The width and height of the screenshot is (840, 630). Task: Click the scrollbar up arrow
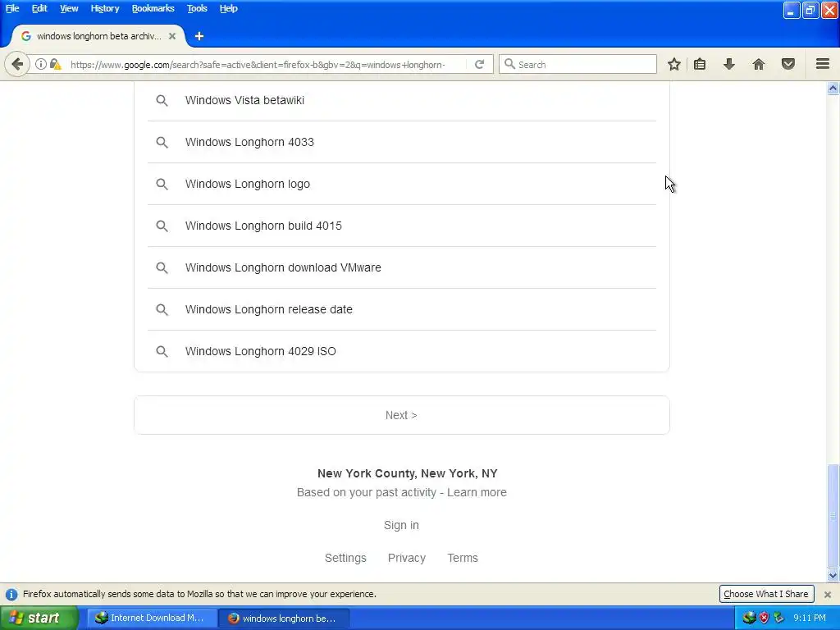point(833,89)
